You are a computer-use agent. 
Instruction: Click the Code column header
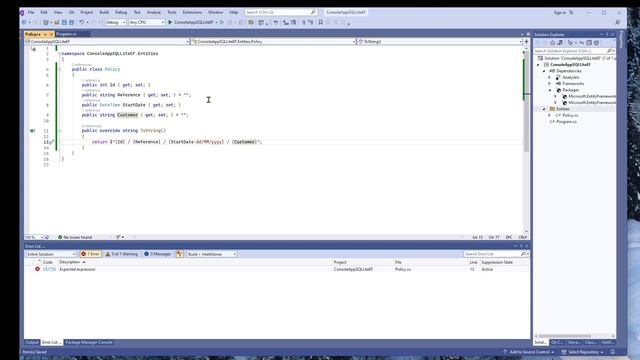click(x=48, y=262)
